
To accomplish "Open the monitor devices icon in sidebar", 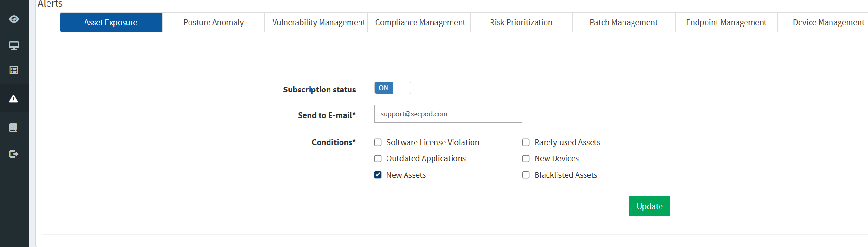I will pyautogui.click(x=14, y=46).
